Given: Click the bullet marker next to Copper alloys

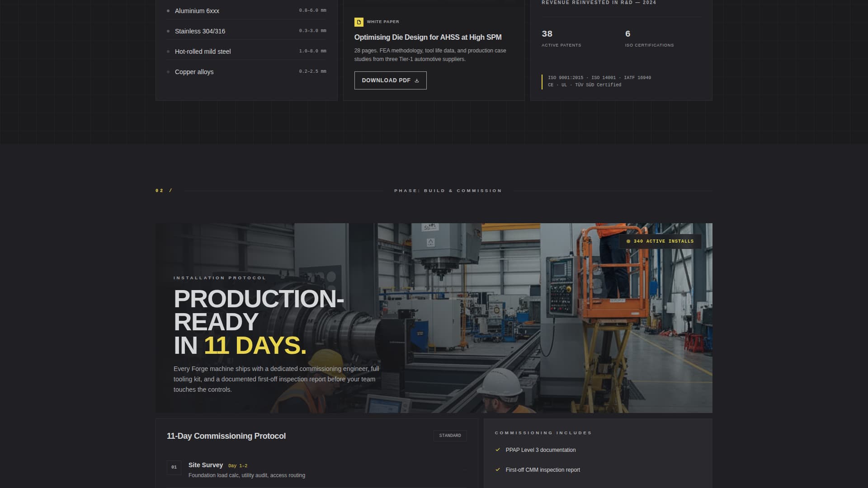Looking at the screenshot, I should pos(169,71).
